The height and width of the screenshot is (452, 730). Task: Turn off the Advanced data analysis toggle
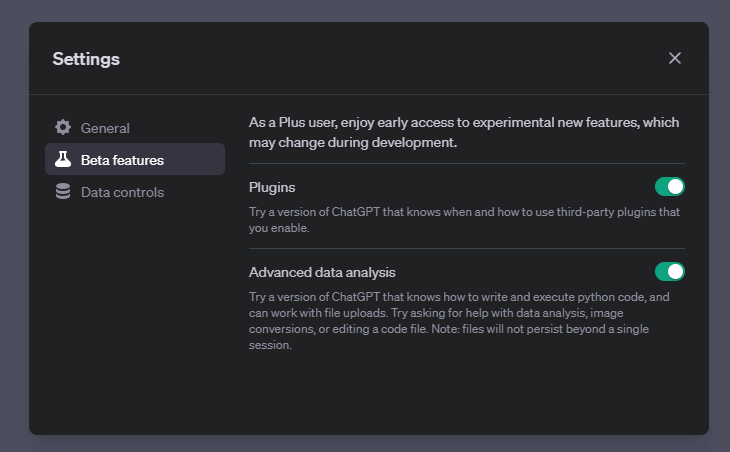pos(669,272)
